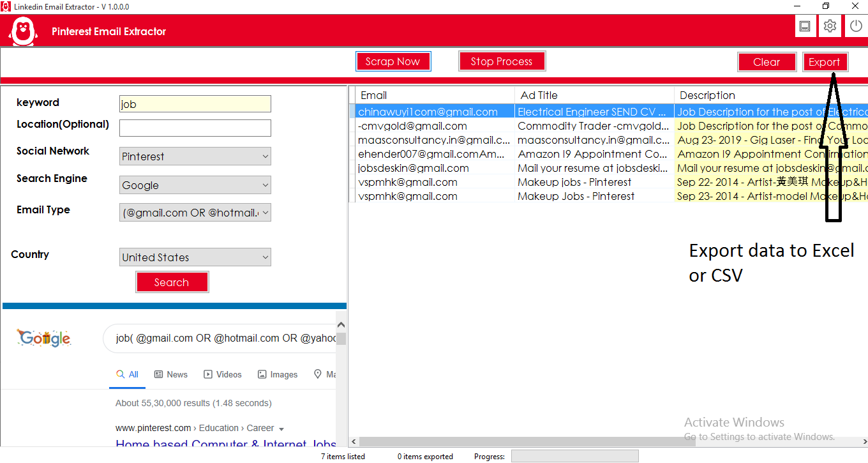The height and width of the screenshot is (463, 868).
Task: Click the up arrow of the browser scrollbar
Action: [x=341, y=325]
